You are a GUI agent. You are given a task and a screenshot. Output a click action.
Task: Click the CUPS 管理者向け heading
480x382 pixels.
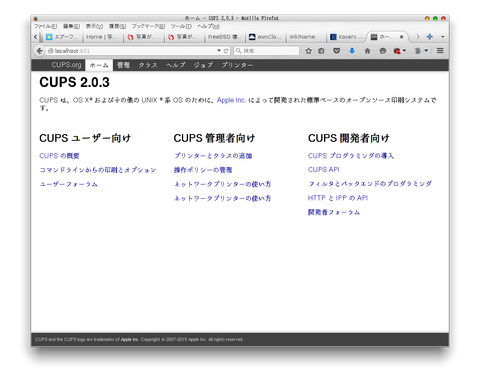[x=214, y=138]
